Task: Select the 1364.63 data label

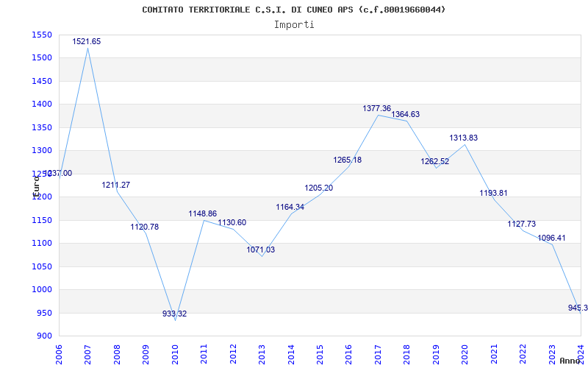Action: click(x=406, y=115)
